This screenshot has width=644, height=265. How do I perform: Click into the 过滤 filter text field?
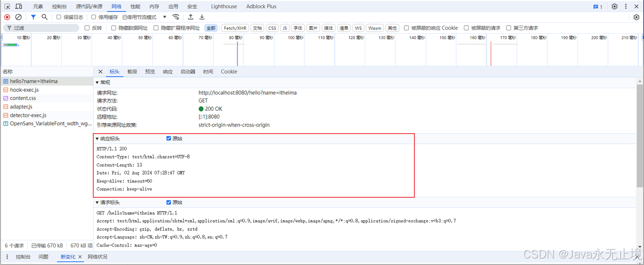point(41,28)
